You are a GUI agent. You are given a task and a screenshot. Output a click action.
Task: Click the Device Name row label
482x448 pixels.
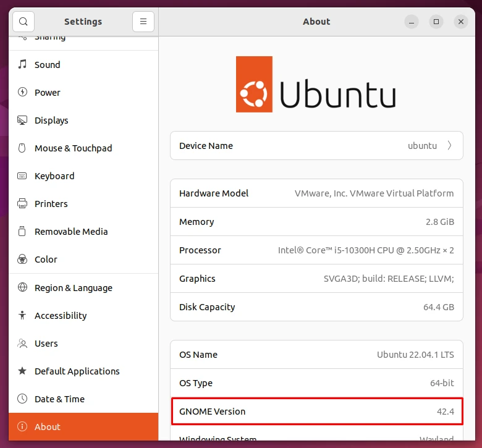[x=206, y=146]
